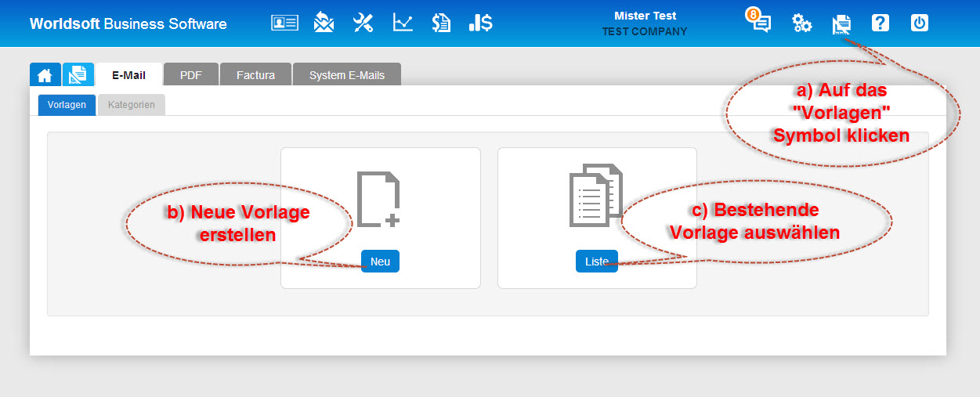This screenshot has height=397, width=980.
Task: Open the System E-Mails tab
Action: point(346,75)
